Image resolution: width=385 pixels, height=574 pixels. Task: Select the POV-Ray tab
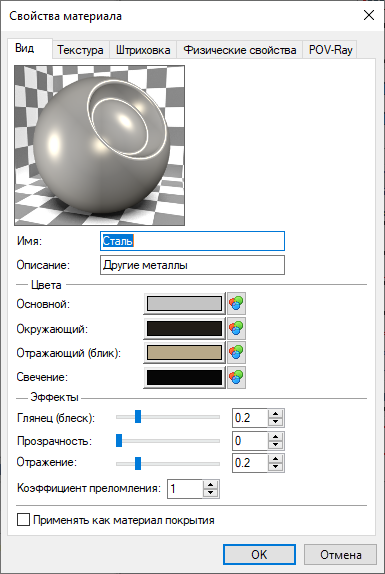[x=330, y=50]
